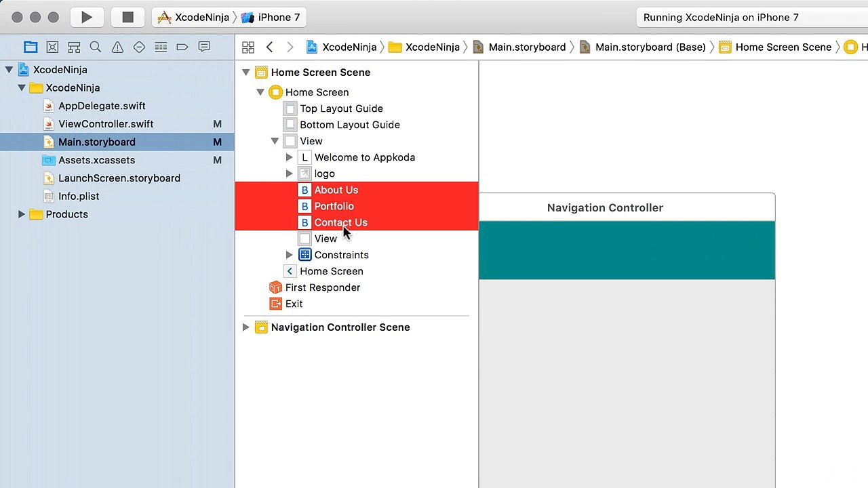Collapse the Home Screen Scene
868x488 pixels.
[x=246, y=73]
